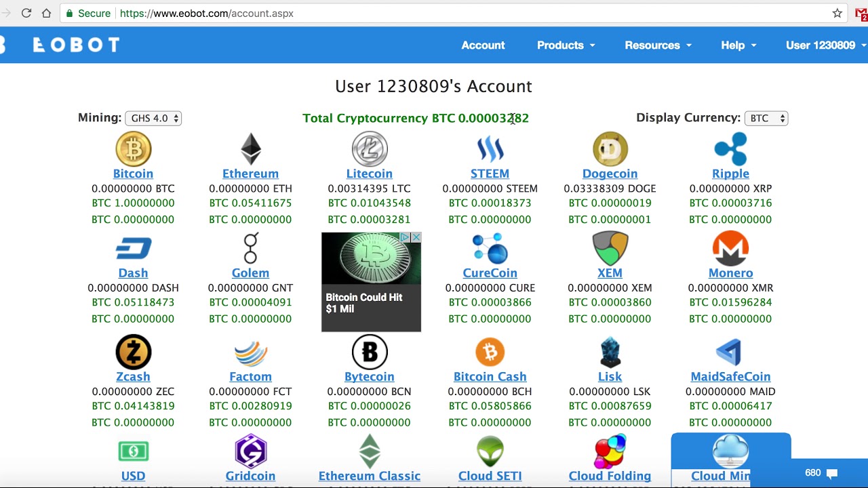Screen dimensions: 868x488
Task: Open the Bitcoin link
Action: 133,174
